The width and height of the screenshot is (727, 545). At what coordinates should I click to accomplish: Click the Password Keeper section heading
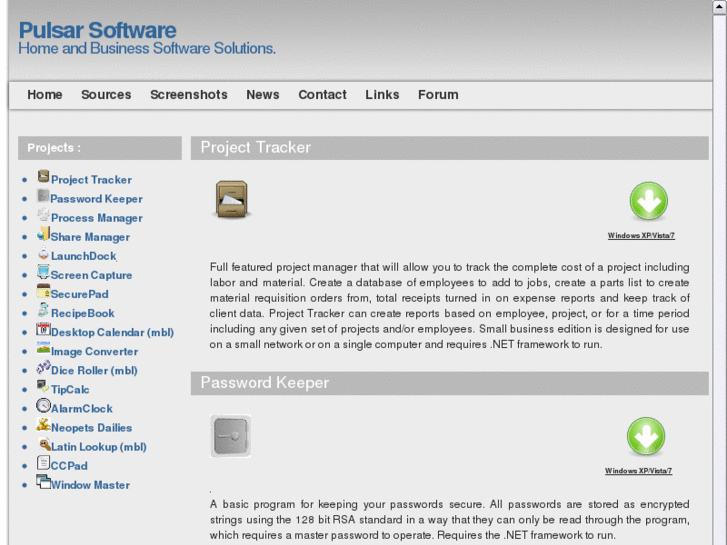(x=265, y=383)
